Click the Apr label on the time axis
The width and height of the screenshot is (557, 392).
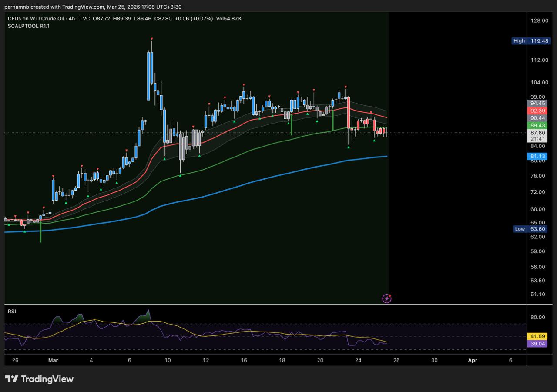(472, 360)
